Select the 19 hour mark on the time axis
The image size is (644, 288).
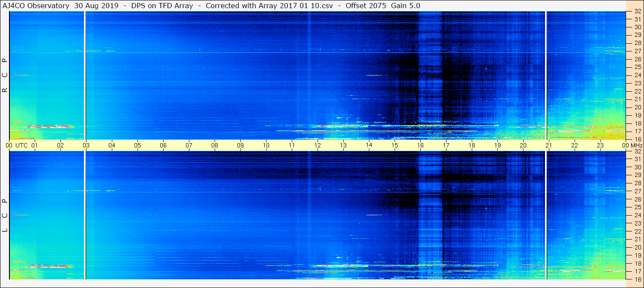pos(497,145)
